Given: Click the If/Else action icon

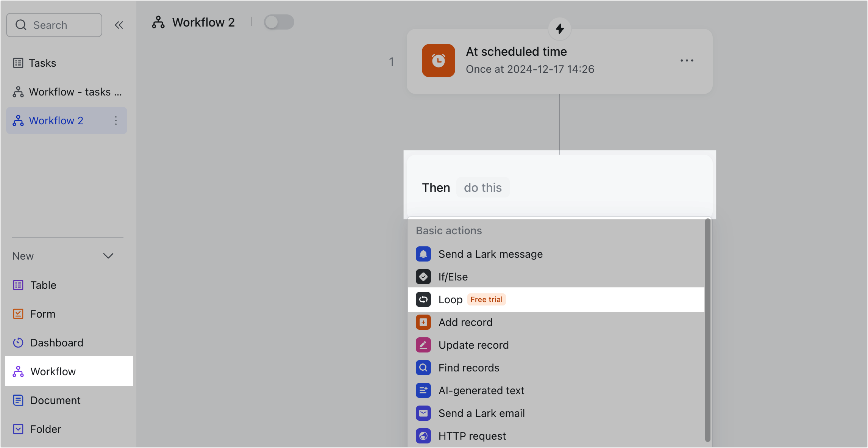Looking at the screenshot, I should [423, 277].
